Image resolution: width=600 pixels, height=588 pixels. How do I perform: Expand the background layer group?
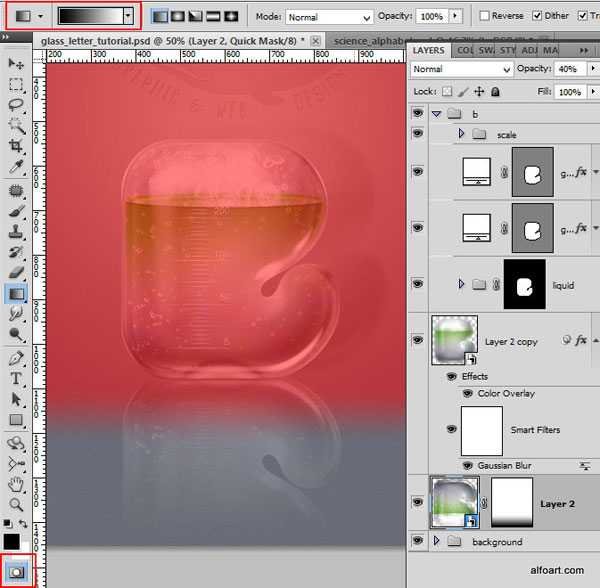pyautogui.click(x=436, y=541)
